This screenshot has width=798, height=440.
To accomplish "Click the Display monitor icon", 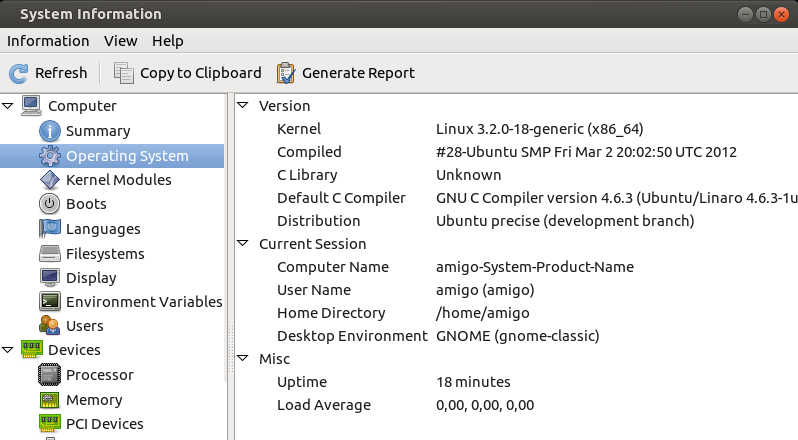I will tap(49, 278).
